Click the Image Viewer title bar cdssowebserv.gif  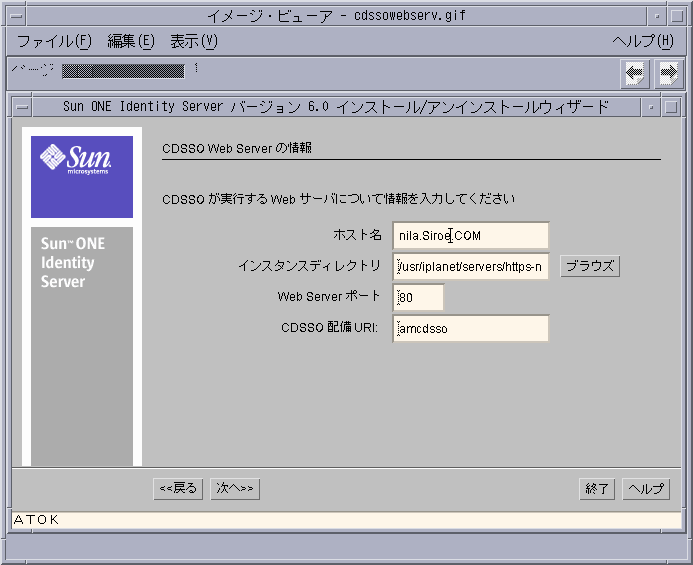(336, 16)
